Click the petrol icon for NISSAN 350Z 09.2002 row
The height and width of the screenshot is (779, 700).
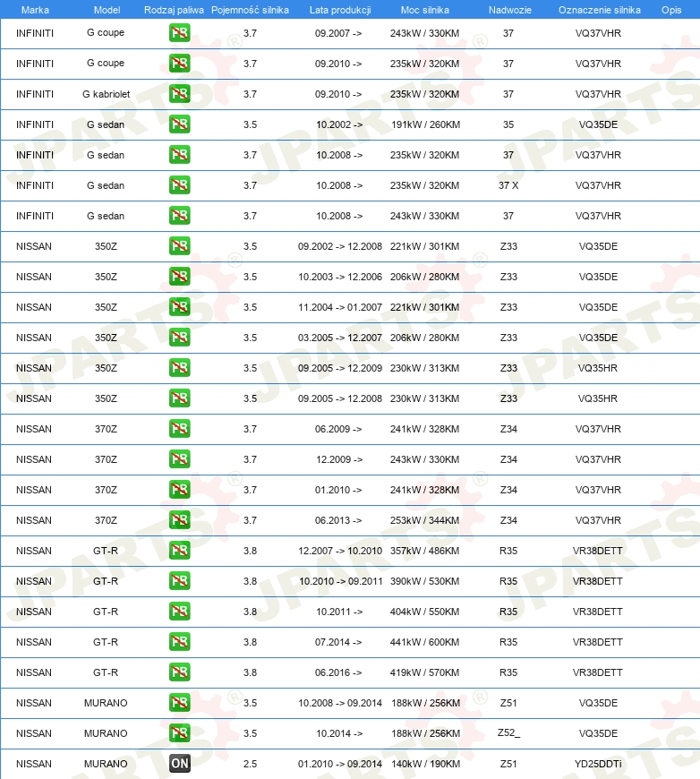(179, 246)
